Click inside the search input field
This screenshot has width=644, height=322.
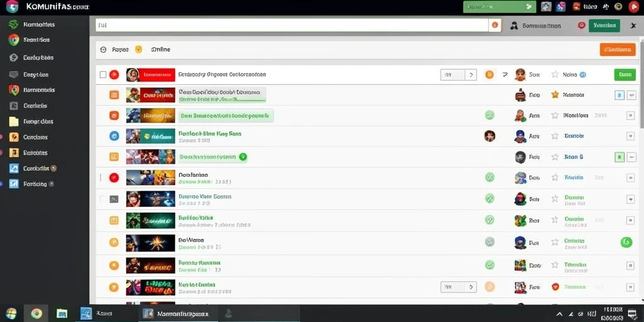(x=292, y=25)
